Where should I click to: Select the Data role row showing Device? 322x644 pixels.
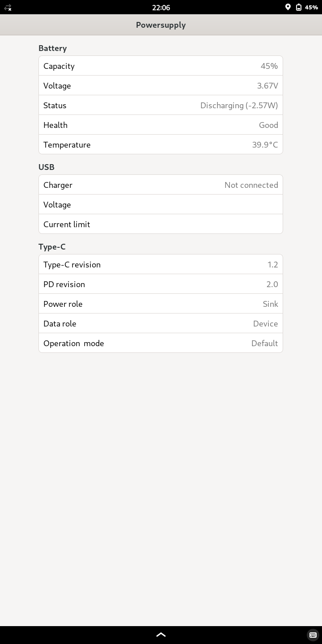(x=161, y=323)
